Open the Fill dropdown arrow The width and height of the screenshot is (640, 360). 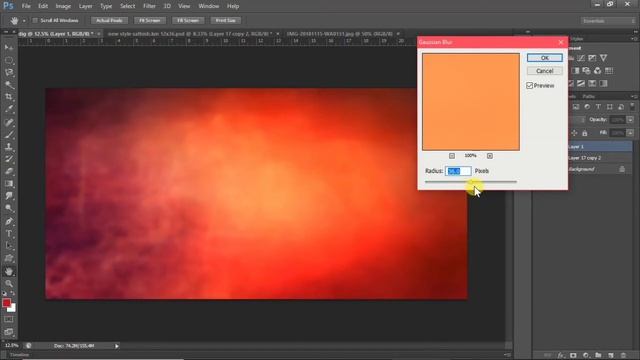[630, 133]
